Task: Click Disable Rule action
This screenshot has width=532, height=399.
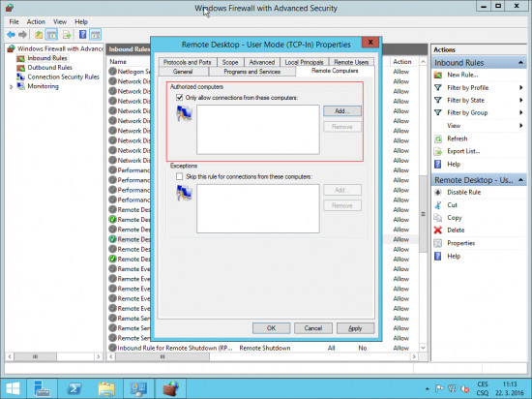Action: pyautogui.click(x=463, y=192)
